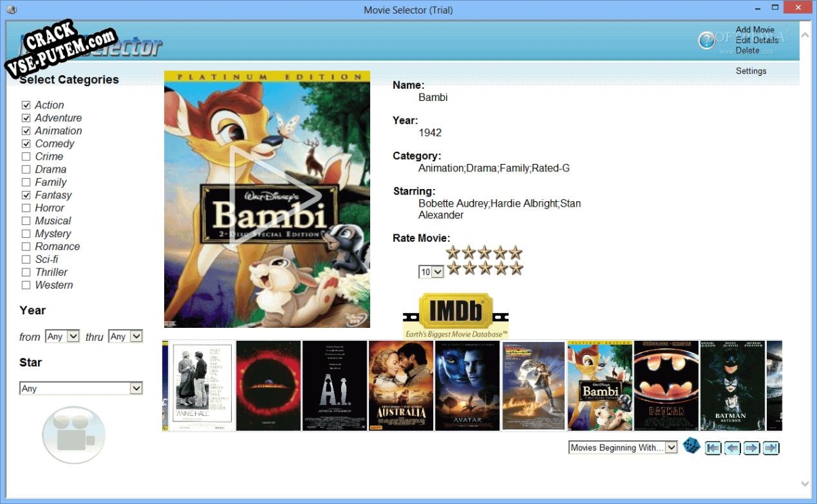Enable the Romance category
This screenshot has height=504, width=817.
point(26,247)
